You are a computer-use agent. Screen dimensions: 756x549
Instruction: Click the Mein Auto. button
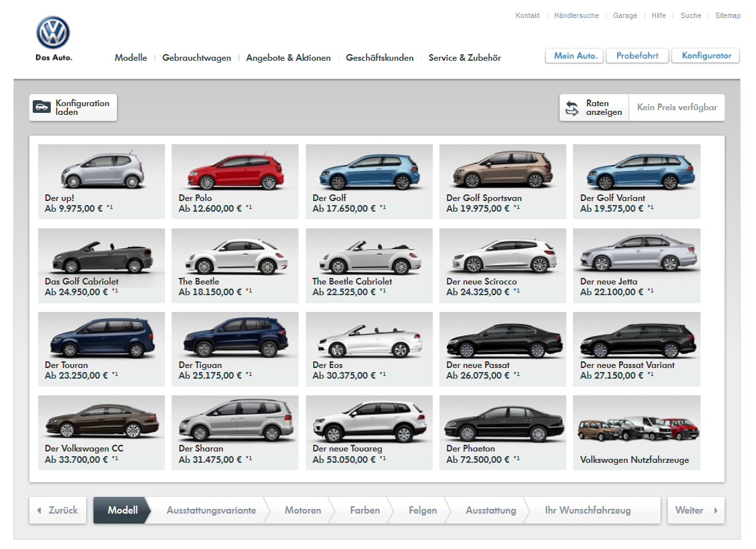[575, 56]
